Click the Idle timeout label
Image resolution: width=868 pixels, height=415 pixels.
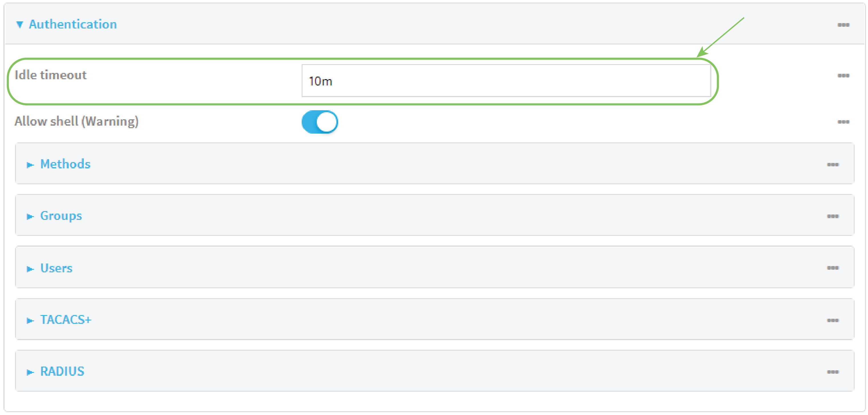(x=51, y=75)
